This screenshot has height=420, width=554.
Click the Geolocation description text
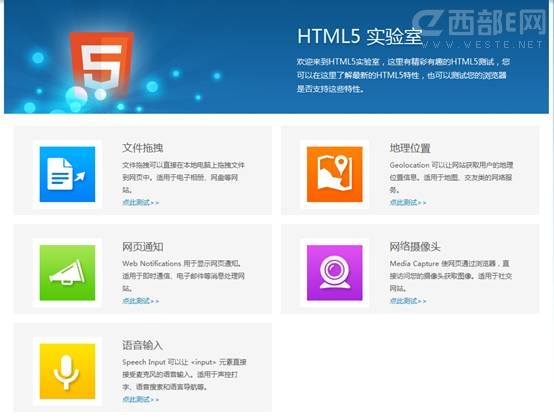coord(451,177)
